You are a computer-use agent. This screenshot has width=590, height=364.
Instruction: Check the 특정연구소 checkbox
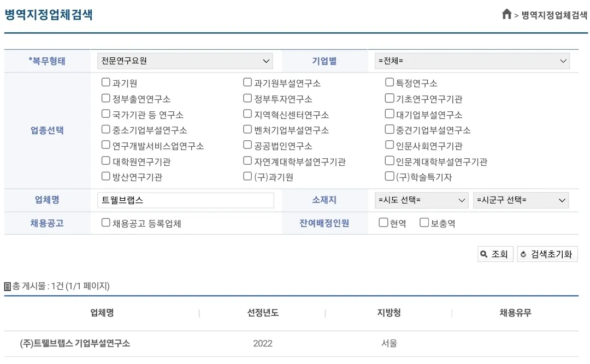(x=390, y=83)
